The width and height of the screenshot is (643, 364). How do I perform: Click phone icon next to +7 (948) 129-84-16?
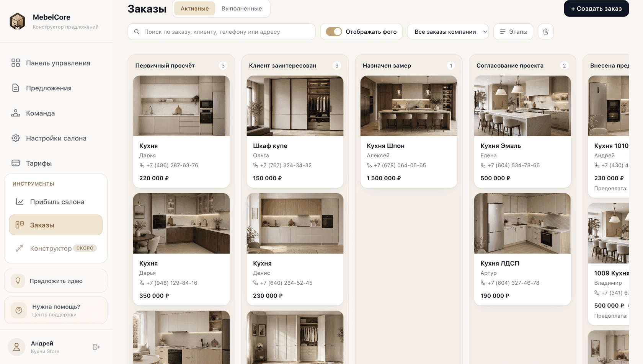click(x=142, y=283)
